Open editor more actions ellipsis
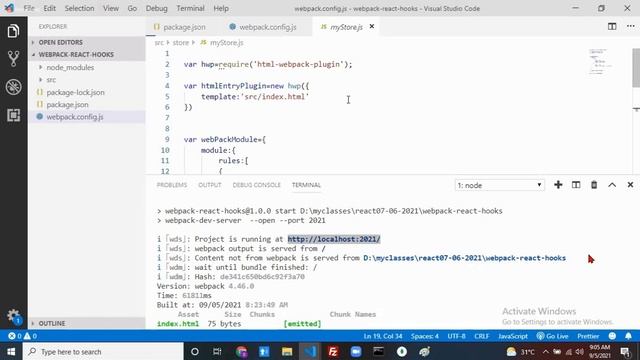Image resolution: width=640 pixels, height=360 pixels. point(631,27)
